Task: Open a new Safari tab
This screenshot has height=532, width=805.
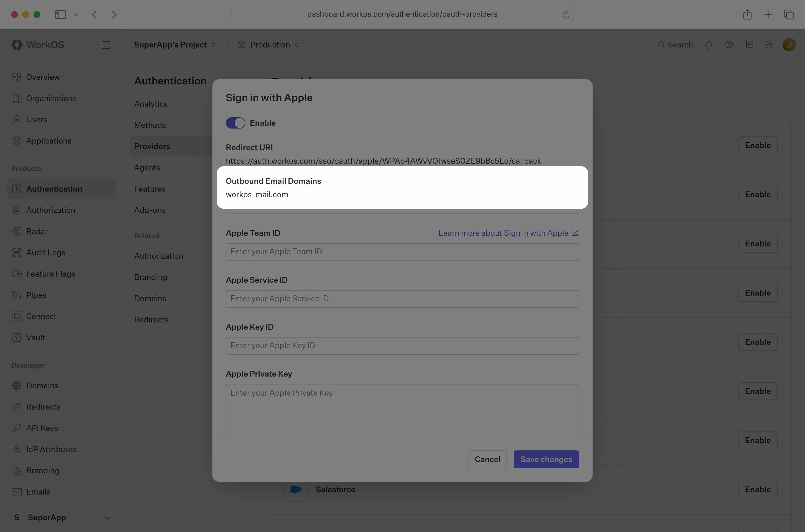Action: [x=768, y=15]
